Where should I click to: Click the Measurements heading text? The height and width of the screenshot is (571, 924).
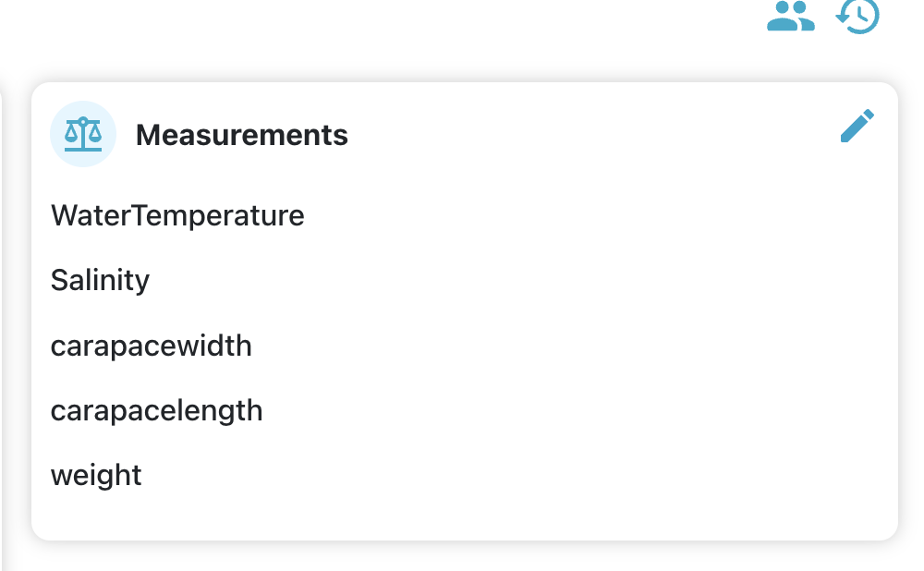pos(242,135)
